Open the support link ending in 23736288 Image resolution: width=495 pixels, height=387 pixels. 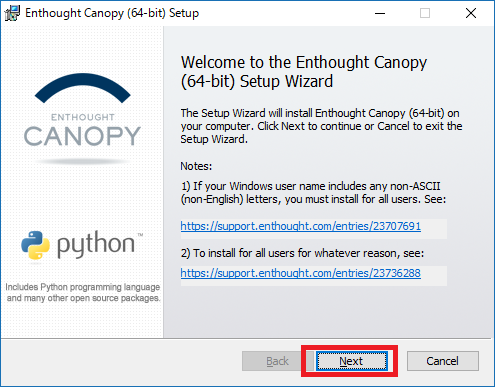[300, 273]
